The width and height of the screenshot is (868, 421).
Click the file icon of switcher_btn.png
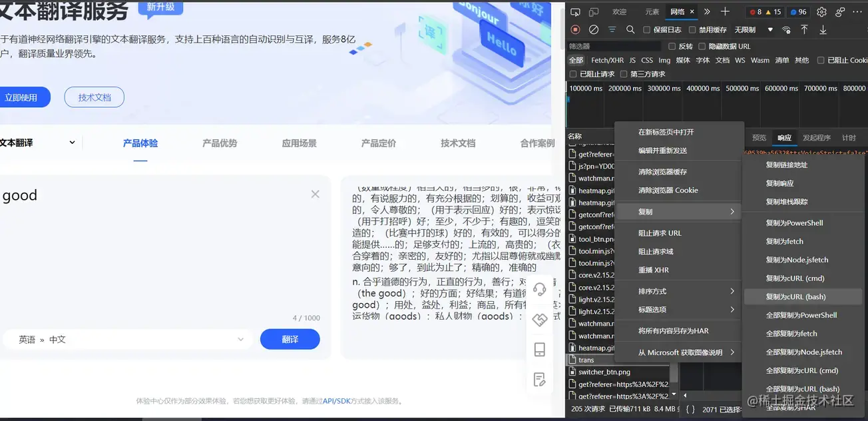tap(572, 372)
